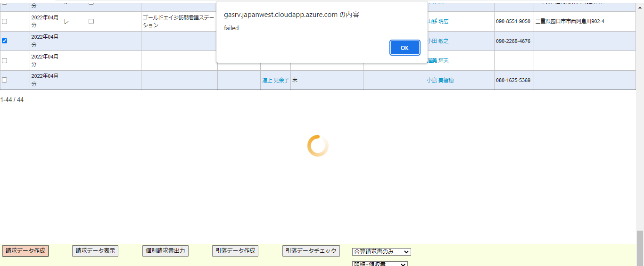Select the row checkbox for 渥美 輝夫
Image resolution: width=644 pixels, height=266 pixels.
(5, 60)
